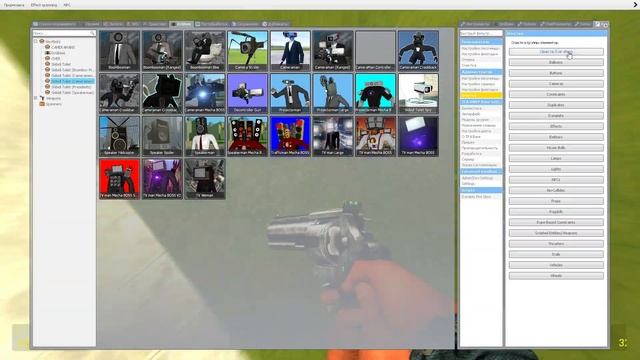This screenshot has width=640, height=360.
Task: Select the Boomboxman Elite tile
Action: coord(204,51)
